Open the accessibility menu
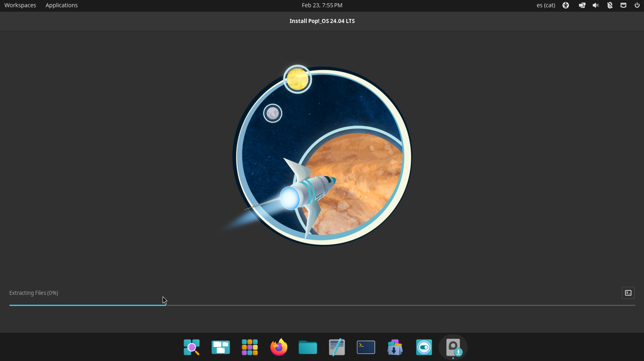 click(x=566, y=5)
